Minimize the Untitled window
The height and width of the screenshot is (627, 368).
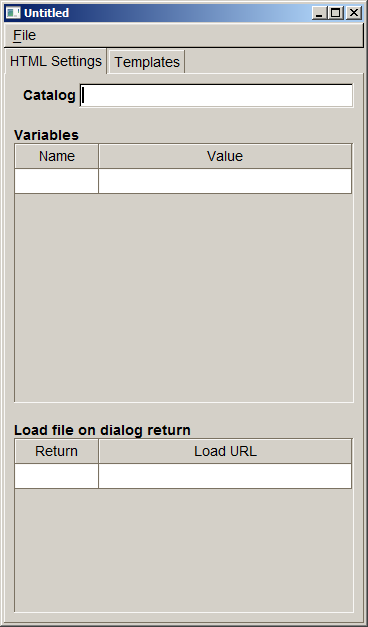click(319, 13)
